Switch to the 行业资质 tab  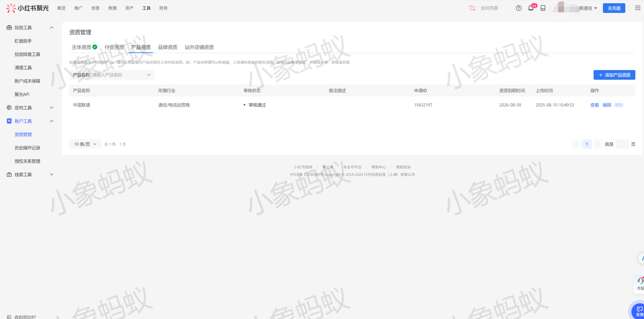tap(114, 47)
